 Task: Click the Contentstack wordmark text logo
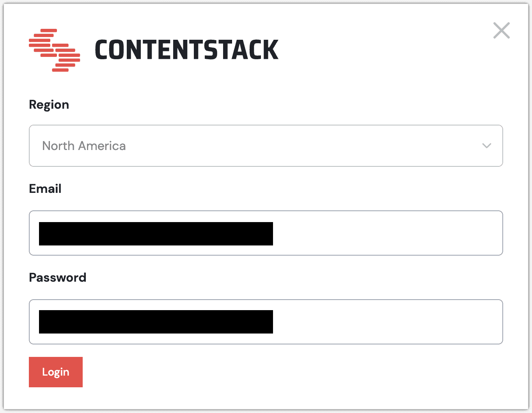point(187,50)
